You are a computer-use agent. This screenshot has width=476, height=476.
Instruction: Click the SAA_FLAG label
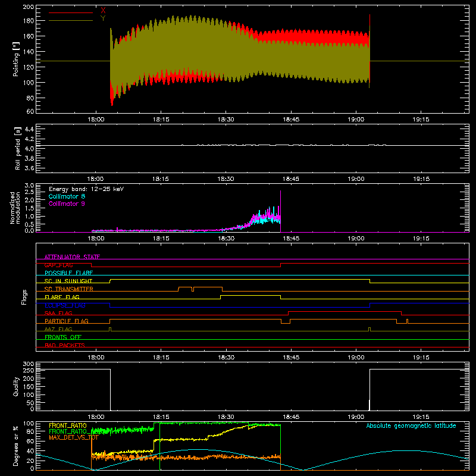58,313
